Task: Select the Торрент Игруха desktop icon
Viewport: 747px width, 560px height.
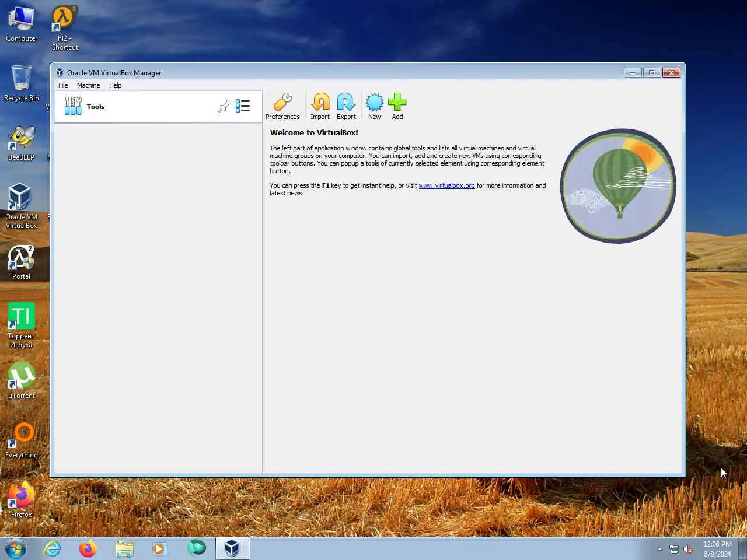Action: [x=22, y=325]
